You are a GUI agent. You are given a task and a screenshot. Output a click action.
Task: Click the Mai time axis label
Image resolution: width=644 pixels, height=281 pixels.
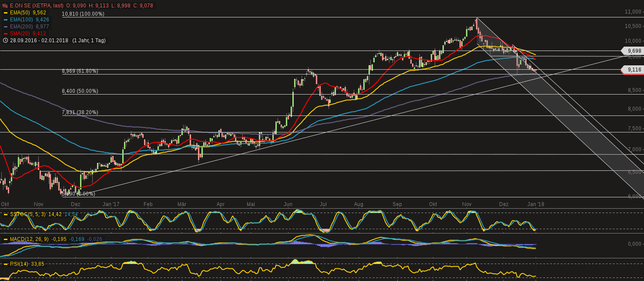pos(251,204)
